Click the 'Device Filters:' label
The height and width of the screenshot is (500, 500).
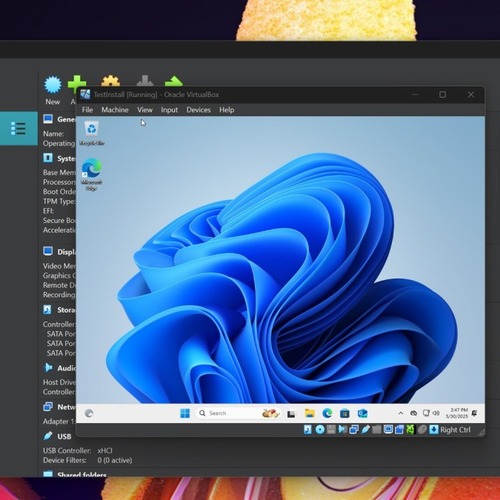pyautogui.click(x=65, y=460)
